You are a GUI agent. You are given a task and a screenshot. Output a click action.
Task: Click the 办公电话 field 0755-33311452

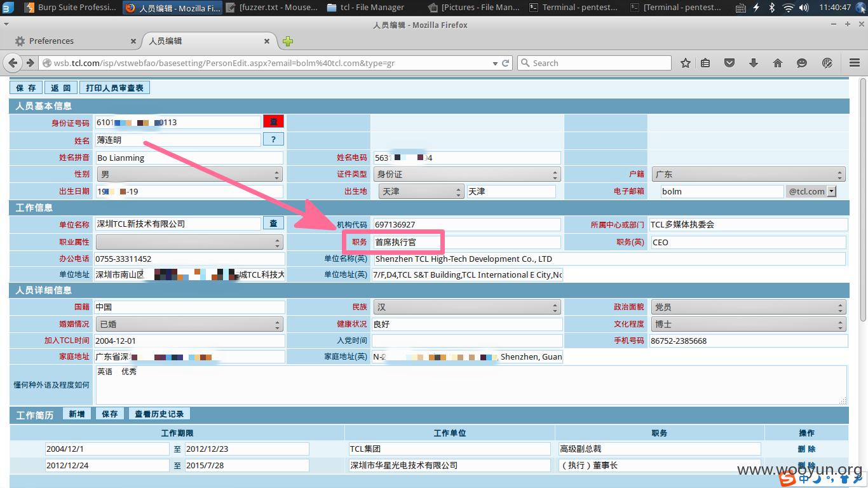click(x=189, y=259)
